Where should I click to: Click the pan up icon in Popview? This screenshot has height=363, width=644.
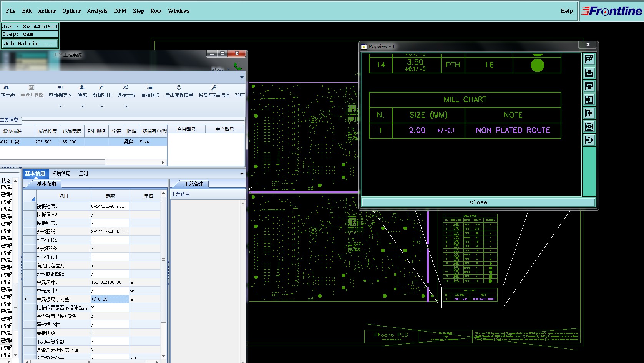(589, 73)
